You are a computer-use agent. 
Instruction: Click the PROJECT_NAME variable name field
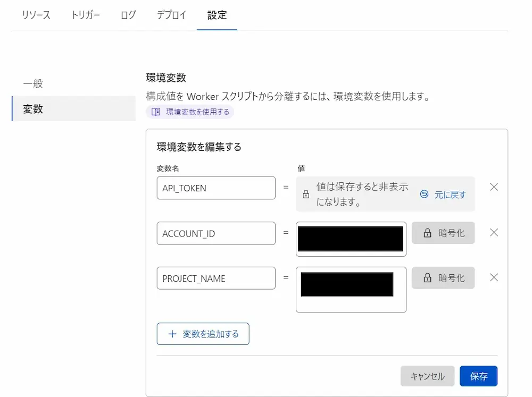click(216, 278)
